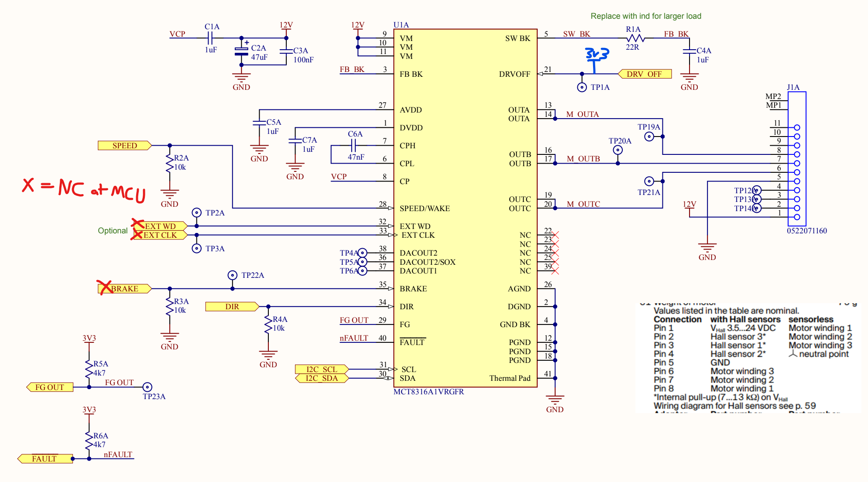Click the red X on BRAKE port
Viewport: 868px width, 482px height.
[x=104, y=287]
